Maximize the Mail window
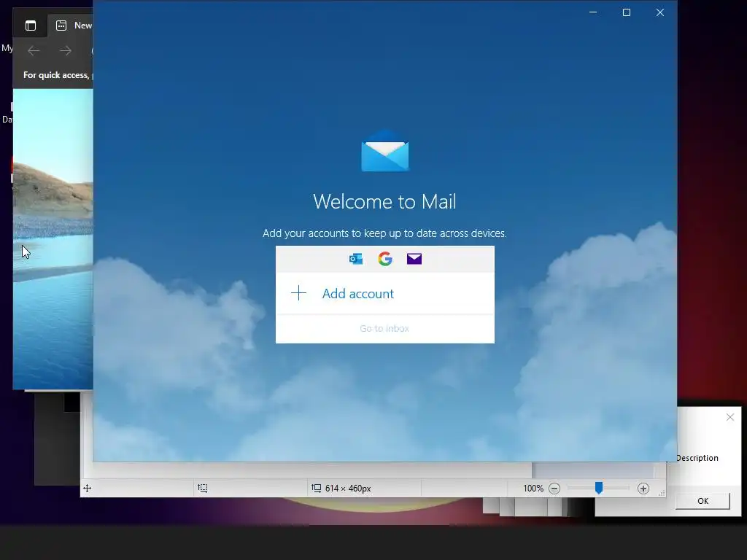This screenshot has height=560, width=747. click(627, 12)
